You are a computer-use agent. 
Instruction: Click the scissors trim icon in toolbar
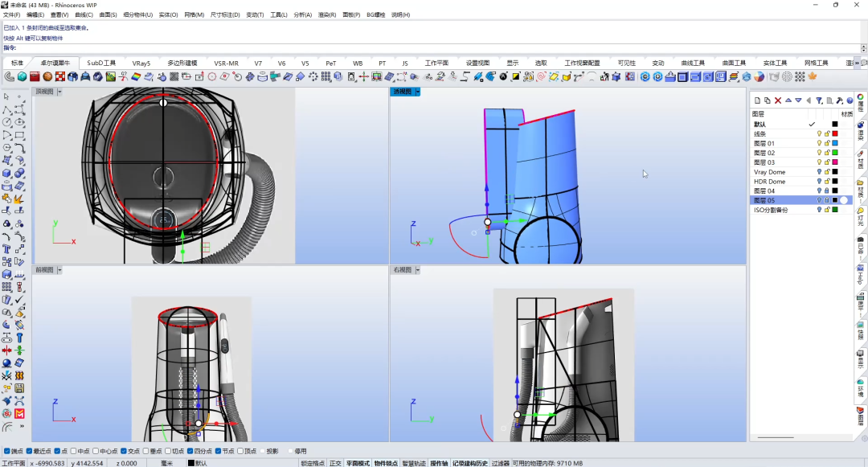coord(123,77)
